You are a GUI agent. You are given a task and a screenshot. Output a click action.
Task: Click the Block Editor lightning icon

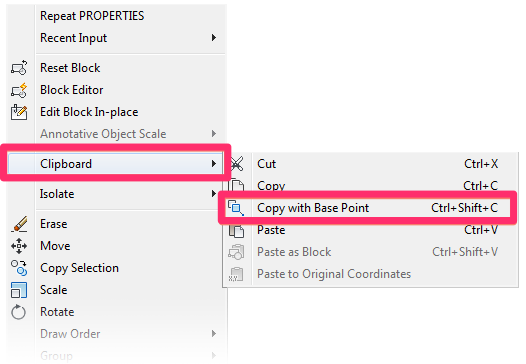[19, 90]
